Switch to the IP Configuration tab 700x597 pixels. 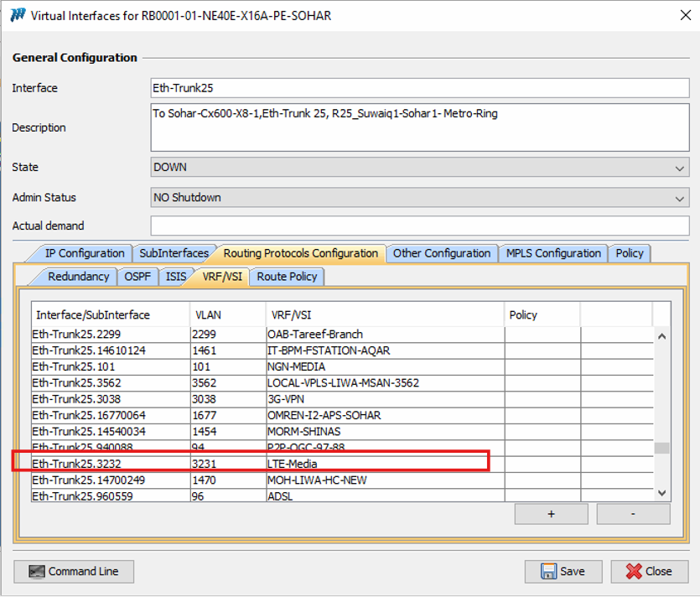click(x=84, y=253)
